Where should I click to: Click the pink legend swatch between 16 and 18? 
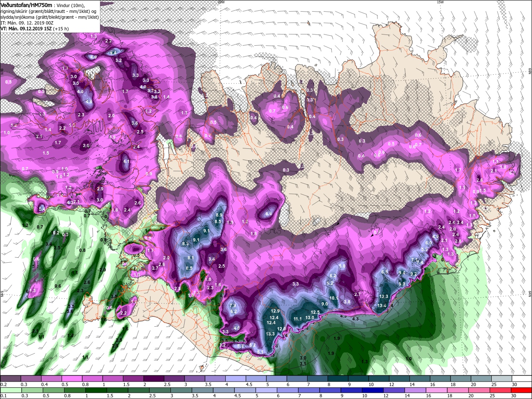[436, 390]
